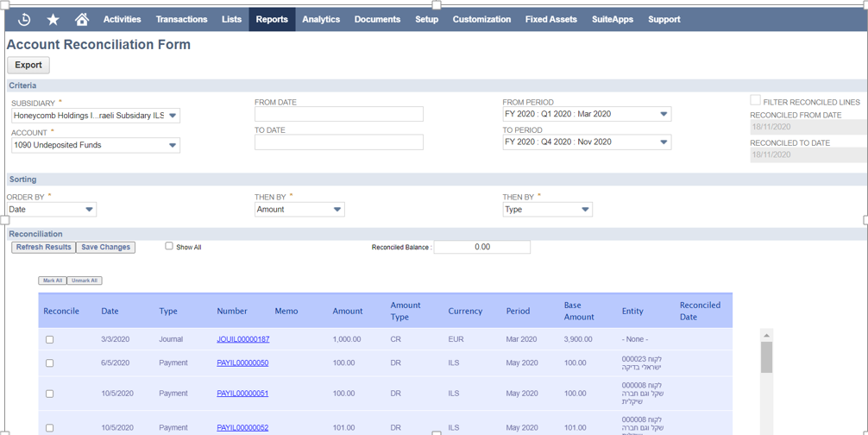Open the Account dropdown showing 1090 Undeposited Funds
Viewport: 868px width, 435px height.
96,145
